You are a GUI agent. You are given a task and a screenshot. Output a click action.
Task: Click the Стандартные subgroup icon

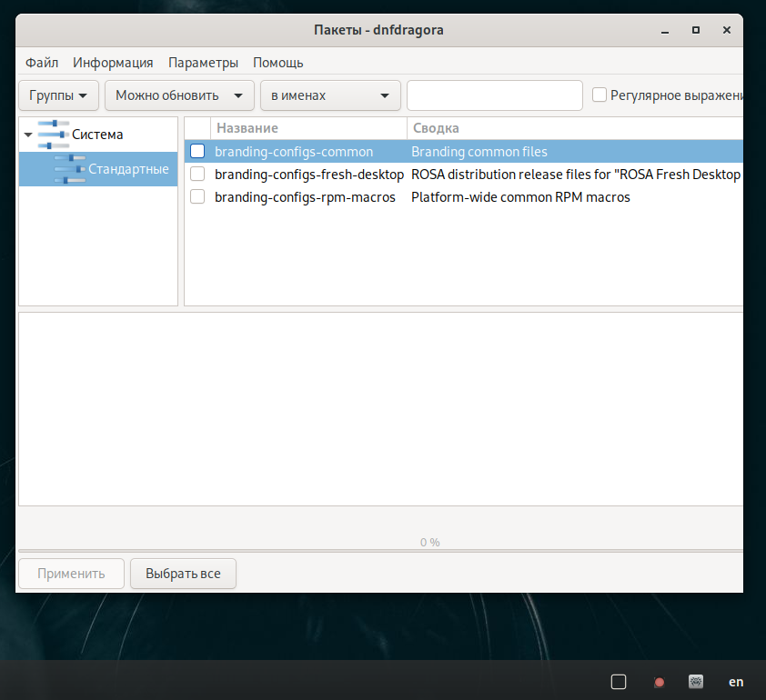(70, 169)
